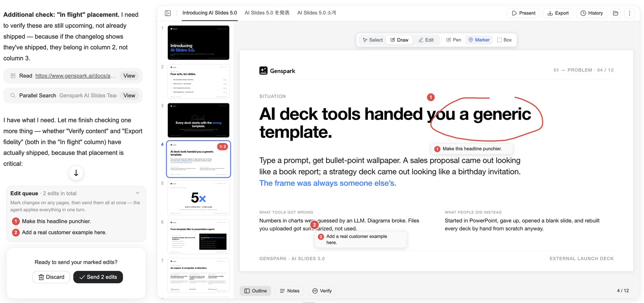Click the Discard button
Screen dimensions: 644x303
[51, 277]
